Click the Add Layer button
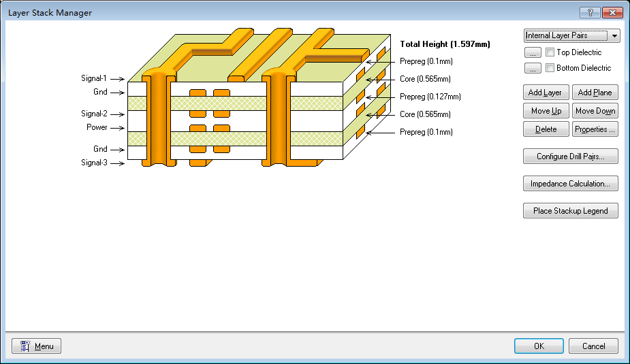This screenshot has height=364, width=630. pos(546,93)
